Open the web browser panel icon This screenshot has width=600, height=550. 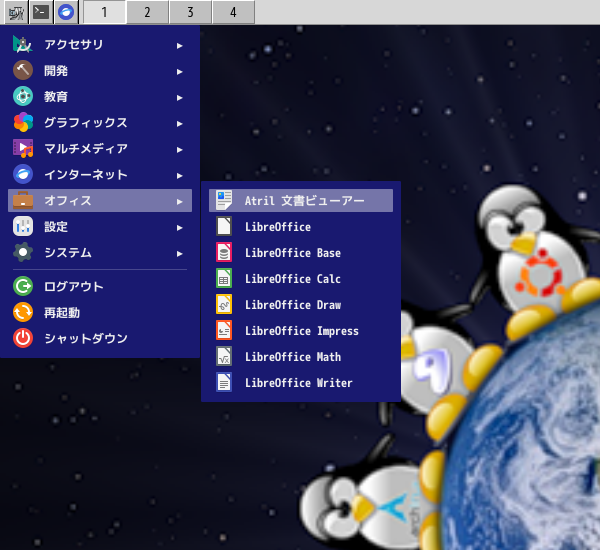[66, 12]
